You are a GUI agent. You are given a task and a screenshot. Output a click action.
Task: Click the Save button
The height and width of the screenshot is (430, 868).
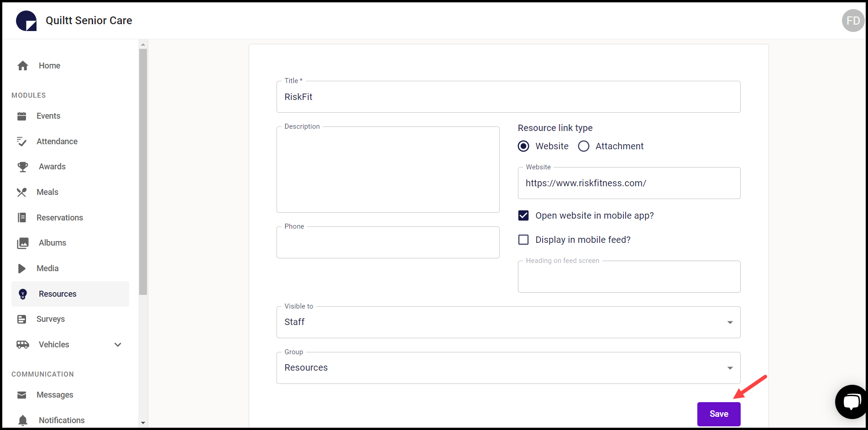(x=719, y=414)
